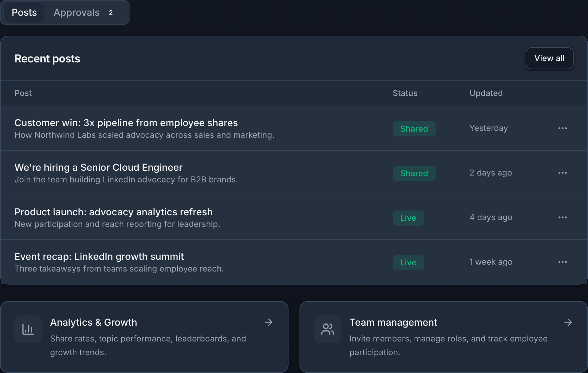
Task: Click the View all button
Action: pos(549,58)
